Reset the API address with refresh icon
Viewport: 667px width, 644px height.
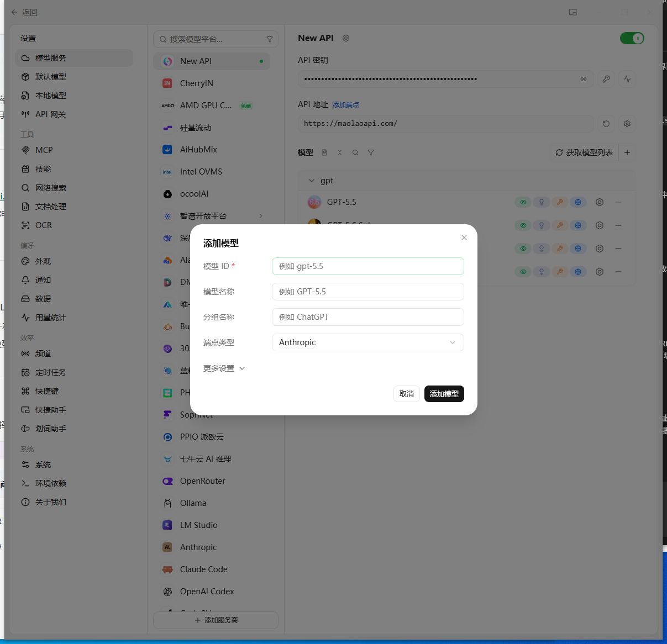(606, 124)
